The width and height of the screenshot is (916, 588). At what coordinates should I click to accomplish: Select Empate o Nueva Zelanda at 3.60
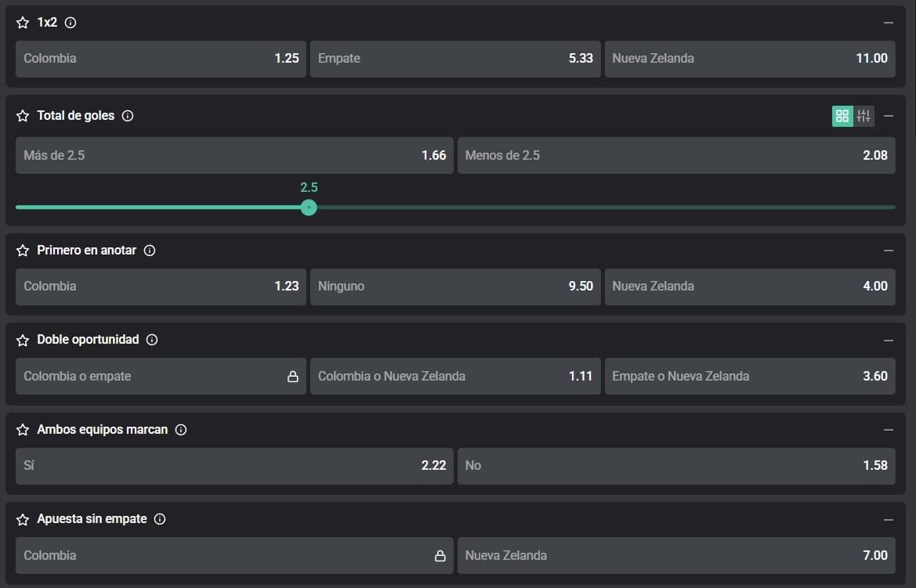(x=749, y=377)
